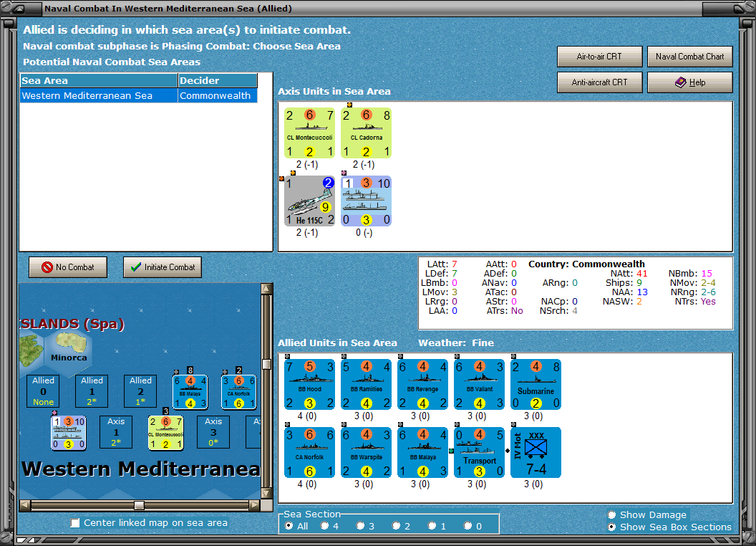
Task: Pick the BB Revenge battleship counter
Action: pos(422,384)
